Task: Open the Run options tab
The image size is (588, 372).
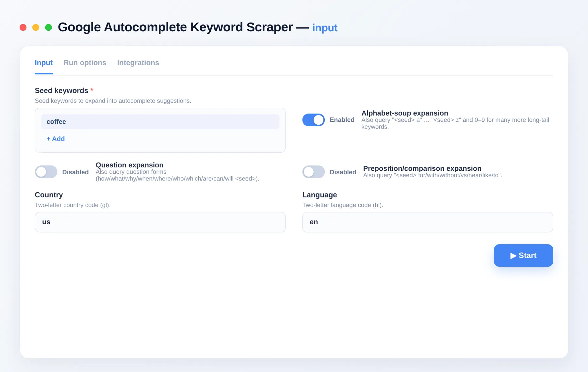Action: (x=85, y=63)
